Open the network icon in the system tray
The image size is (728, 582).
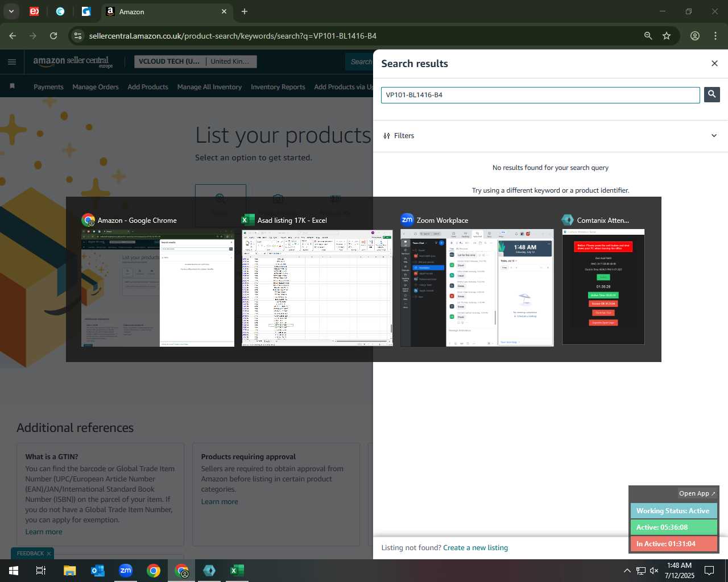pyautogui.click(x=640, y=571)
